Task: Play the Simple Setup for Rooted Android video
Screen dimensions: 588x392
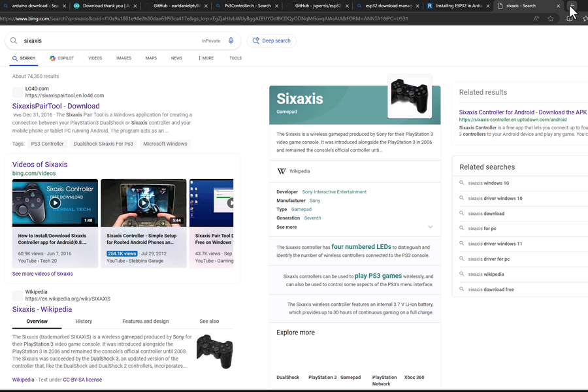Action: click(x=144, y=203)
